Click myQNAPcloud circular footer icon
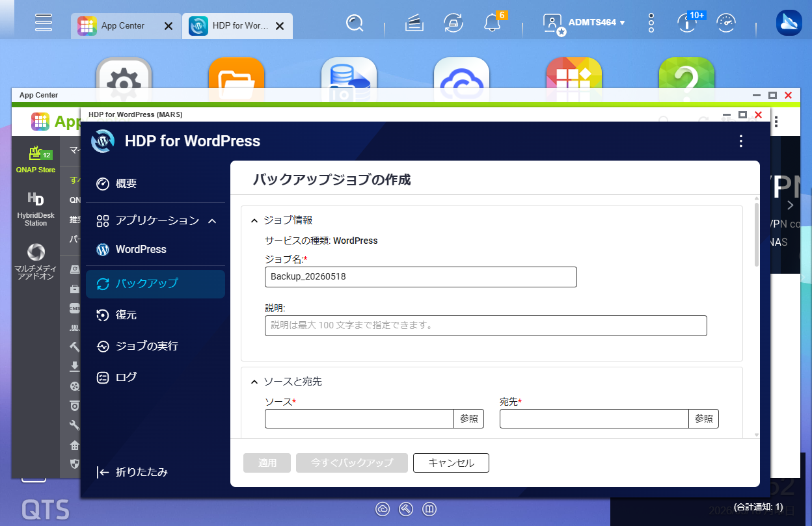The height and width of the screenshot is (526, 812). click(x=383, y=508)
